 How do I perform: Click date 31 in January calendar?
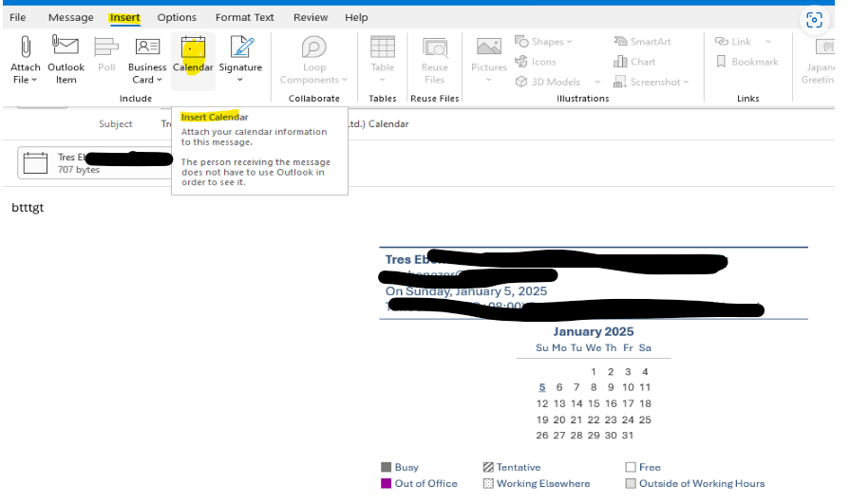tap(628, 435)
